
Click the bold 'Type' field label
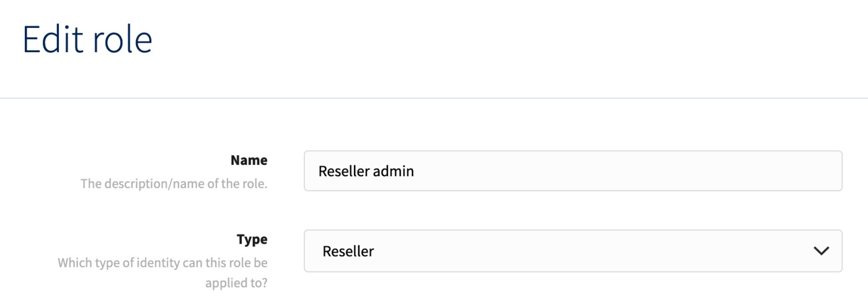point(252,239)
